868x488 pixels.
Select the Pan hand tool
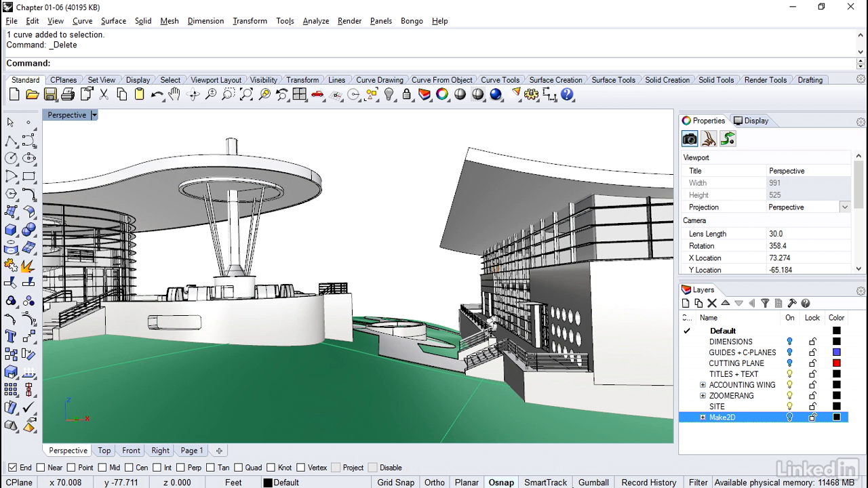coord(175,95)
